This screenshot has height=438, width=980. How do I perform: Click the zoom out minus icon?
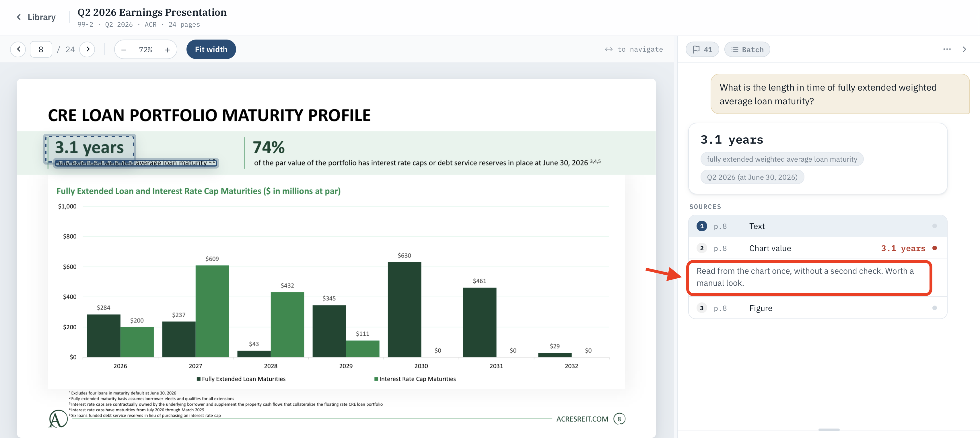[x=124, y=50]
